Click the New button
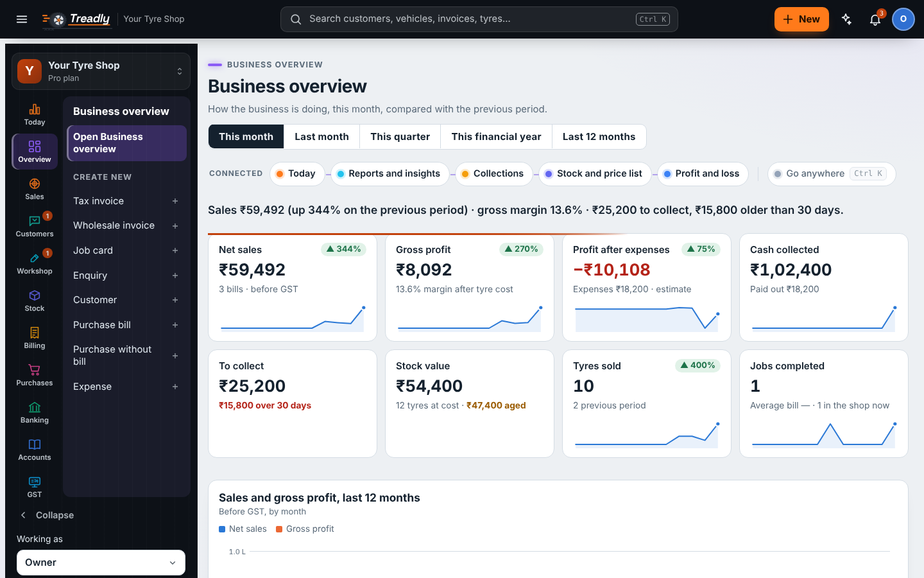Image resolution: width=924 pixels, height=578 pixels. 801,19
